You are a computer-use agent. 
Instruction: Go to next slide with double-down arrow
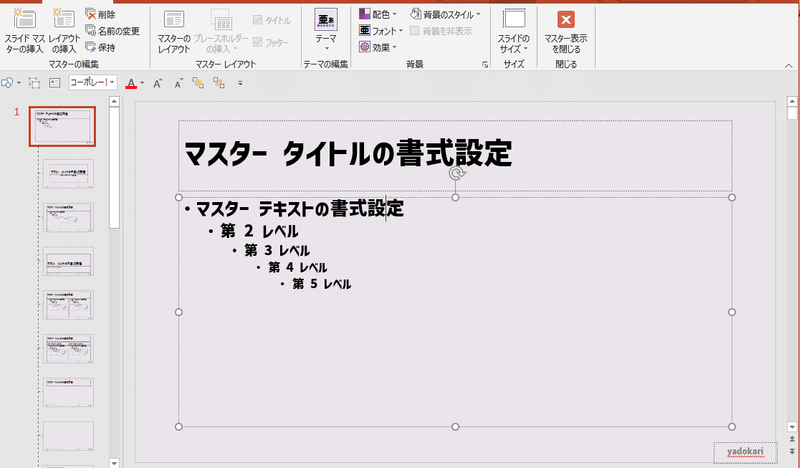pyautogui.click(x=792, y=451)
